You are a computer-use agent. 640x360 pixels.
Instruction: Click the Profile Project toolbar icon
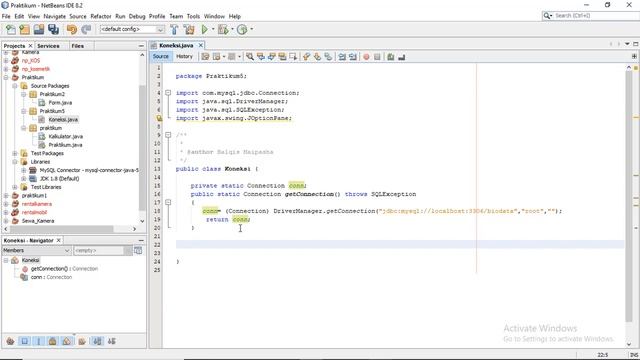[x=242, y=29]
